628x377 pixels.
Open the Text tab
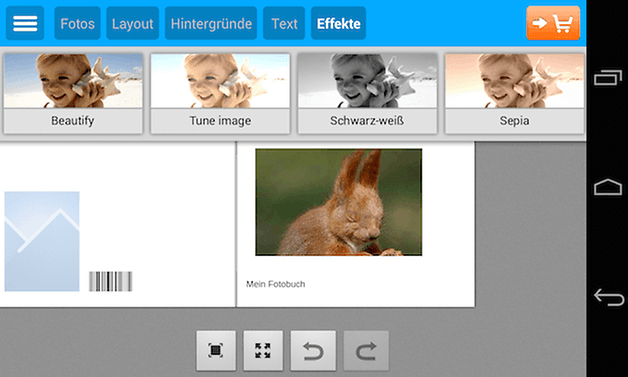[284, 23]
